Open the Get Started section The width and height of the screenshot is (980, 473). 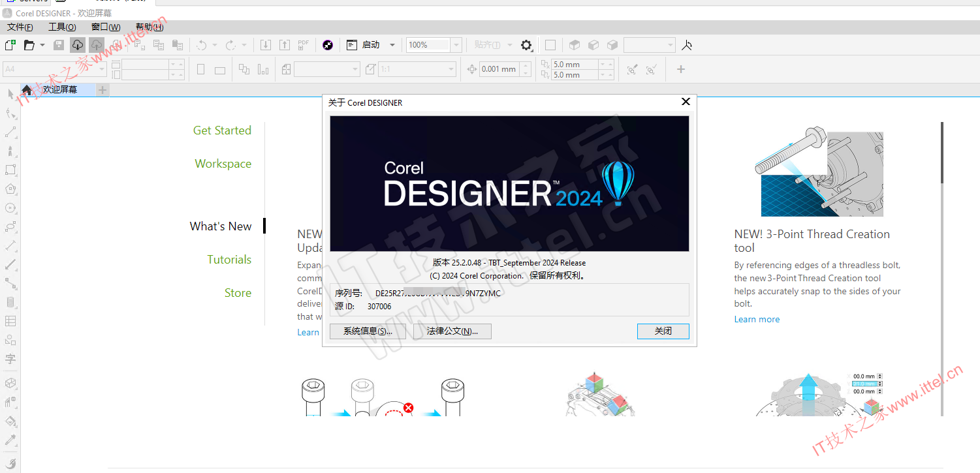pos(222,130)
